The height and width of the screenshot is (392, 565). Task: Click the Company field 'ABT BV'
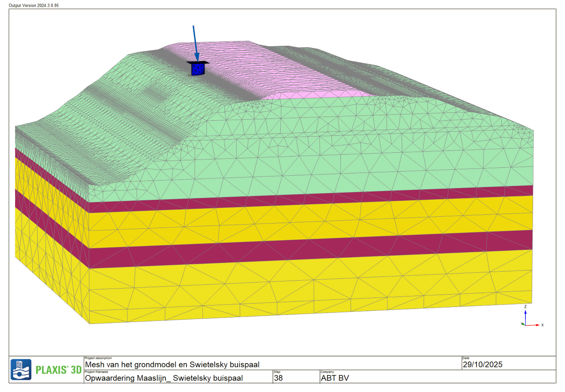pos(335,378)
